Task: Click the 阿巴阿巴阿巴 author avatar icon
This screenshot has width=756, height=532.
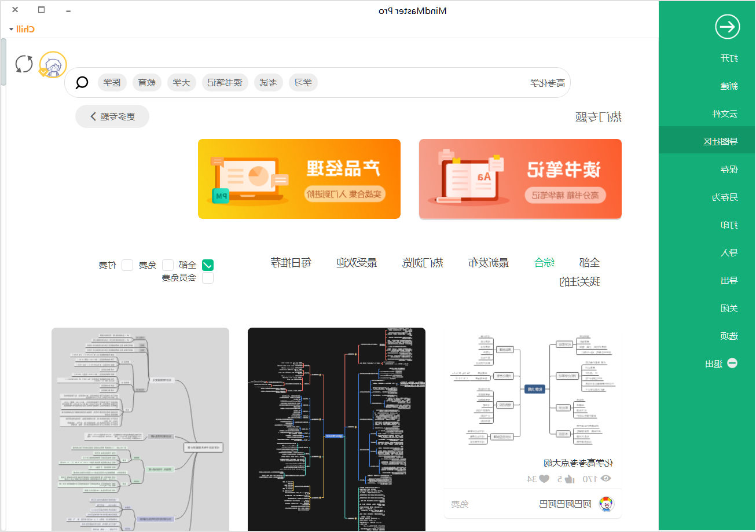Action: click(x=606, y=504)
